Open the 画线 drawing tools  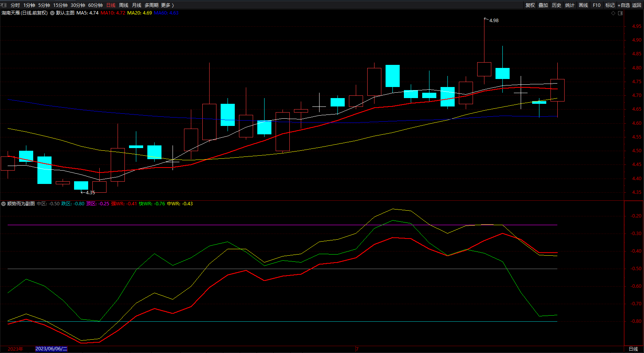coord(583,5)
